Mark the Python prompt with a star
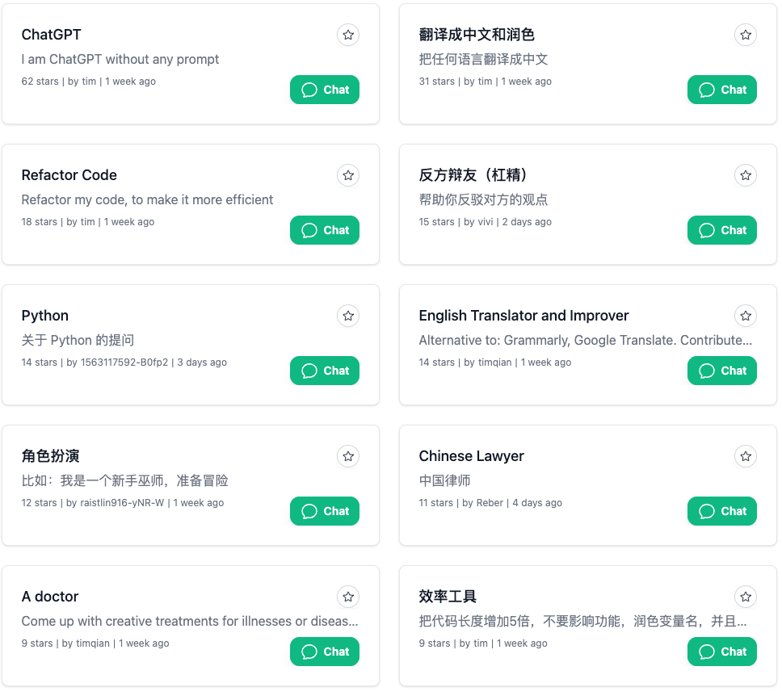This screenshot has height=700, width=782. pos(348,316)
